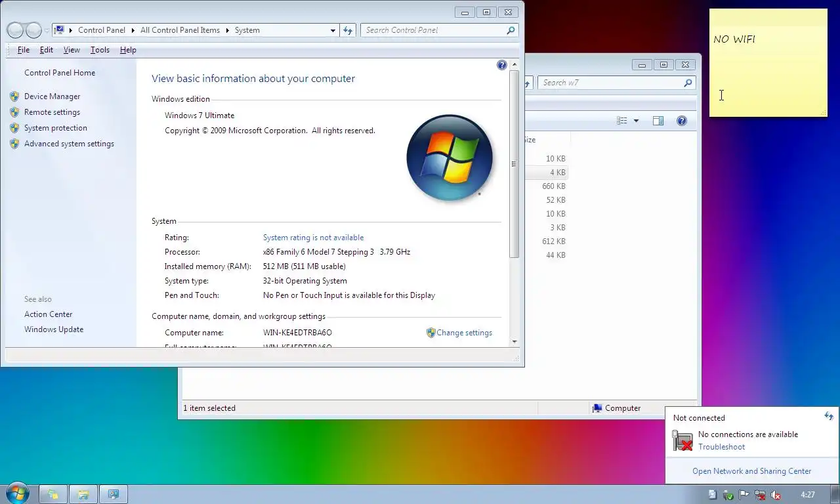Click the Advanced system settings shield icon
This screenshot has height=504, width=840.
point(14,144)
